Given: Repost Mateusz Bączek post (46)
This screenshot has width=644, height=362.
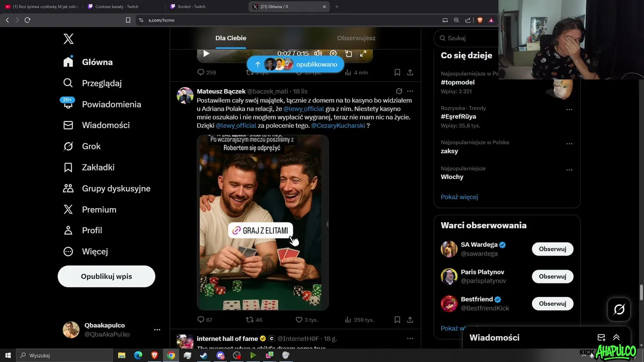Looking at the screenshot, I should pos(254,320).
